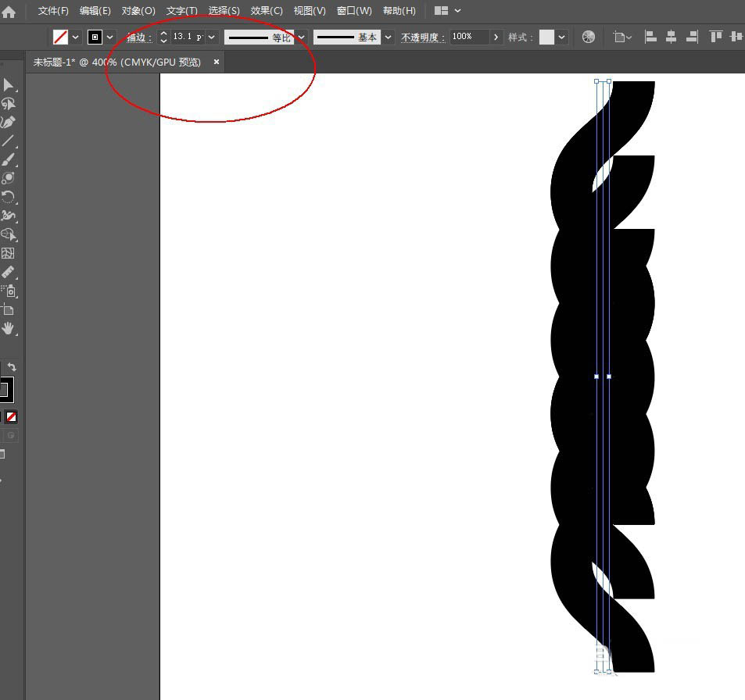Align selected objects to right edge

point(693,37)
